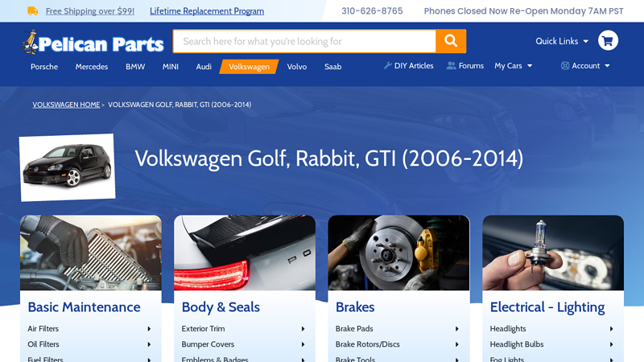This screenshot has height=362, width=644.
Task: Open Free Shipping over $99 link
Action: tap(90, 11)
